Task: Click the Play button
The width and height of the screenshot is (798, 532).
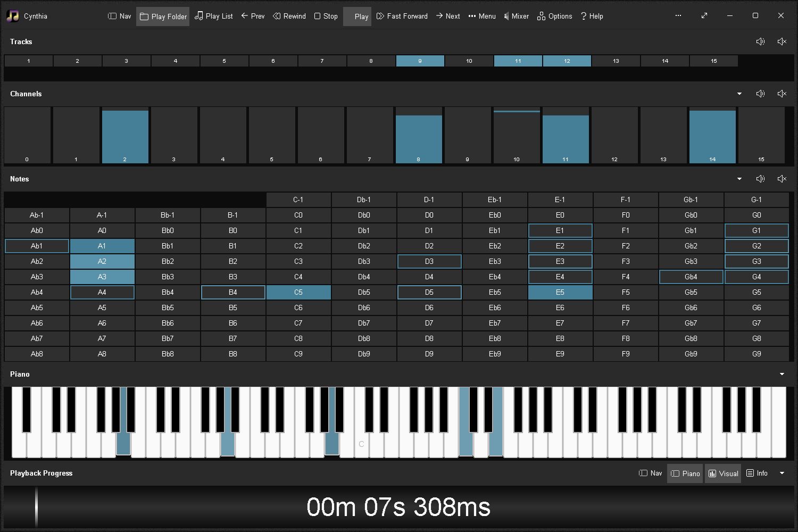Action: [x=358, y=16]
